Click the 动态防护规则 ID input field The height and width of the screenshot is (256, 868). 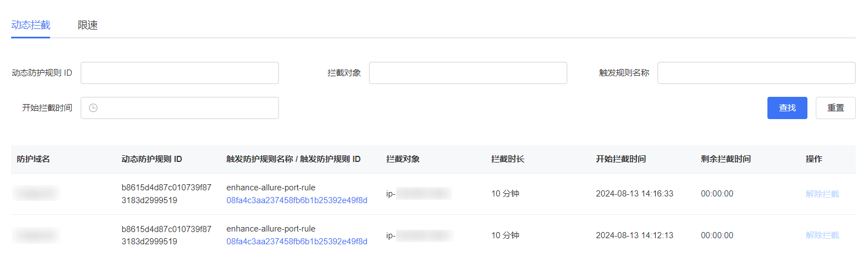[x=179, y=73]
